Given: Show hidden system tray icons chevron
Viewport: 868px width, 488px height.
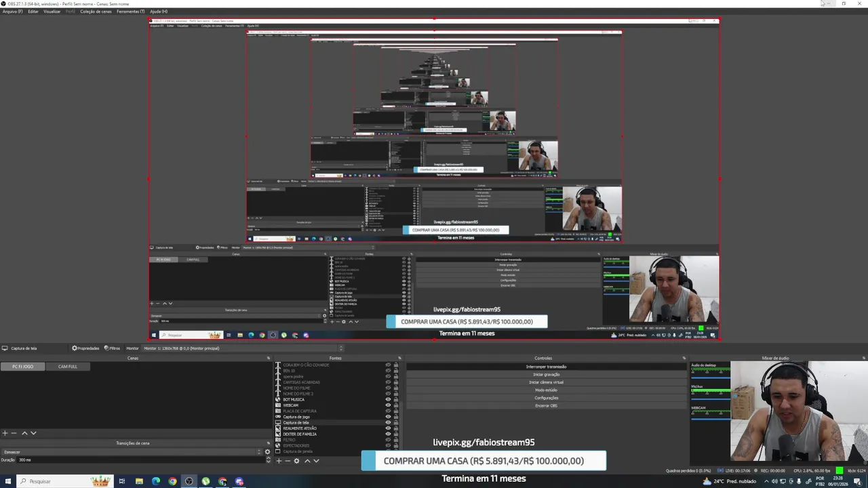Looking at the screenshot, I should pos(767,481).
